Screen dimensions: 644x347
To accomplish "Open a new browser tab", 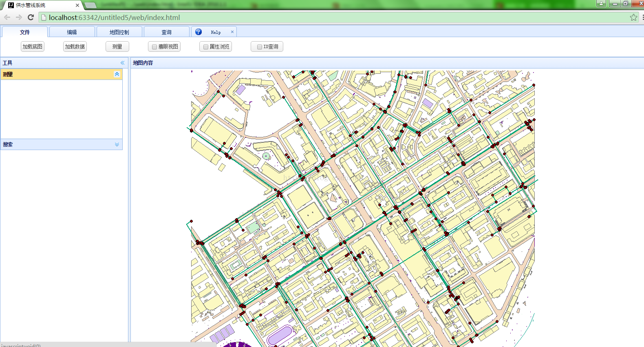I will (90, 5).
